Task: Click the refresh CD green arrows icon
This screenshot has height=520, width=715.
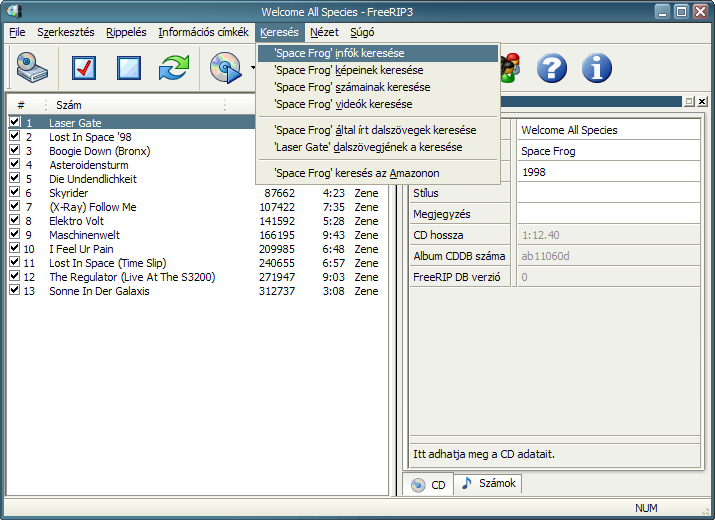Action: [x=174, y=68]
